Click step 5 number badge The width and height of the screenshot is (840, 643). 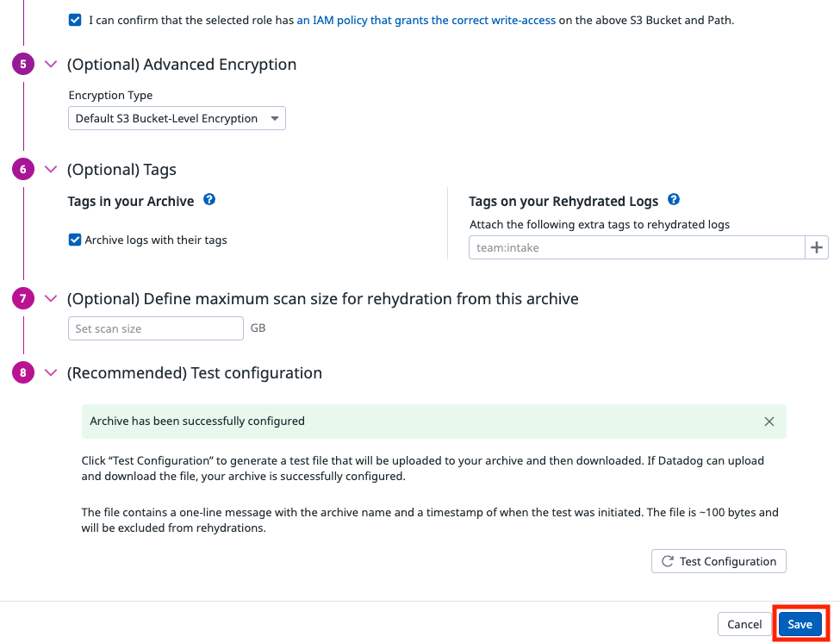point(23,65)
